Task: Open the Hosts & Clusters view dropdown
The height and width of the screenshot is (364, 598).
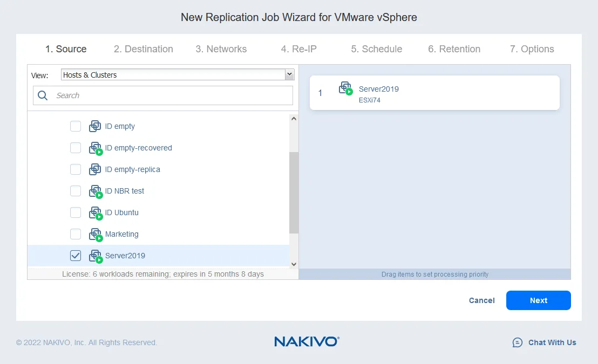Action: [289, 74]
